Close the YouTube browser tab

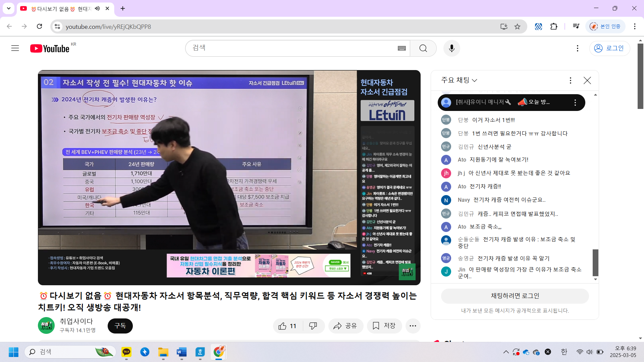coord(107,9)
